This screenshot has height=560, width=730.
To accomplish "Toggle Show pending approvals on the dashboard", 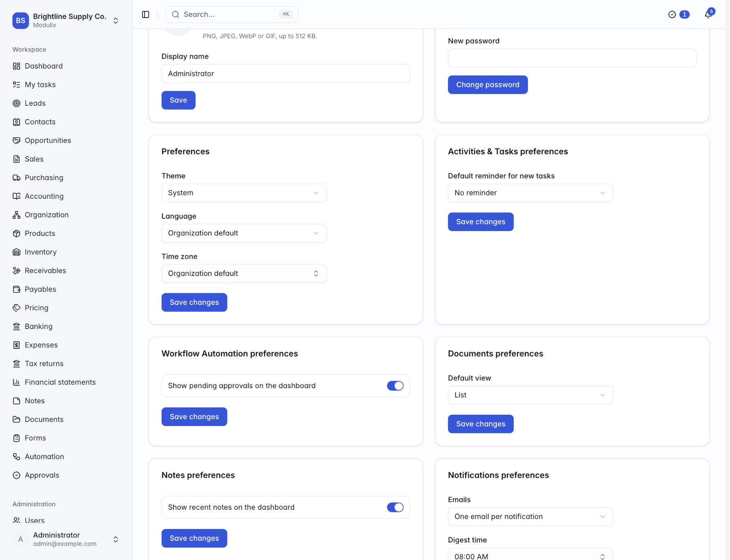I will 395,386.
